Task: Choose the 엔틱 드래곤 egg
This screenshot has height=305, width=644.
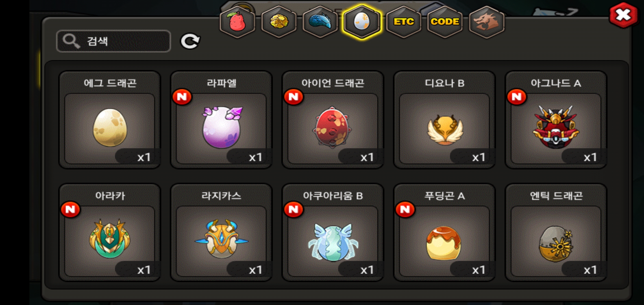Action: point(556,232)
